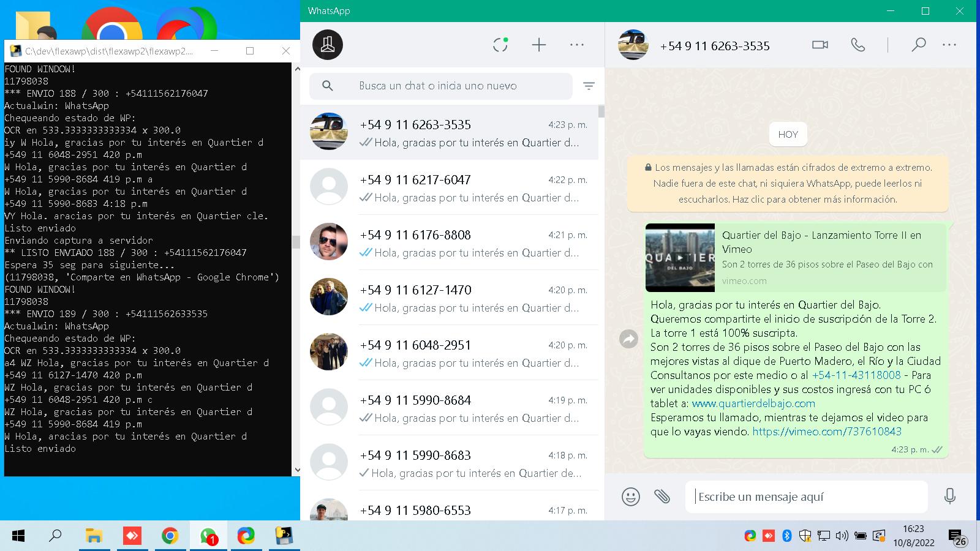980x551 pixels.
Task: Open your profile avatar in WhatsApp
Action: click(x=328, y=45)
